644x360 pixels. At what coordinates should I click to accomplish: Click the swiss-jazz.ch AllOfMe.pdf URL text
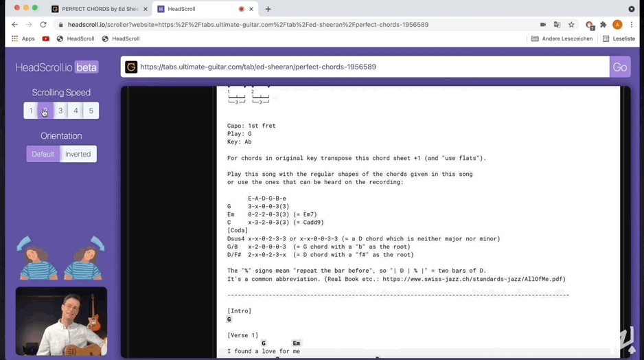[474, 279]
